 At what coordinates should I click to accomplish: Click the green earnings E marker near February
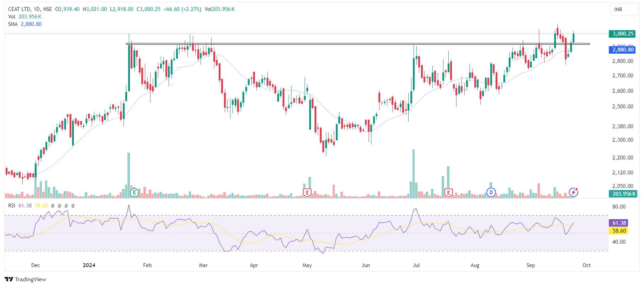(134, 193)
